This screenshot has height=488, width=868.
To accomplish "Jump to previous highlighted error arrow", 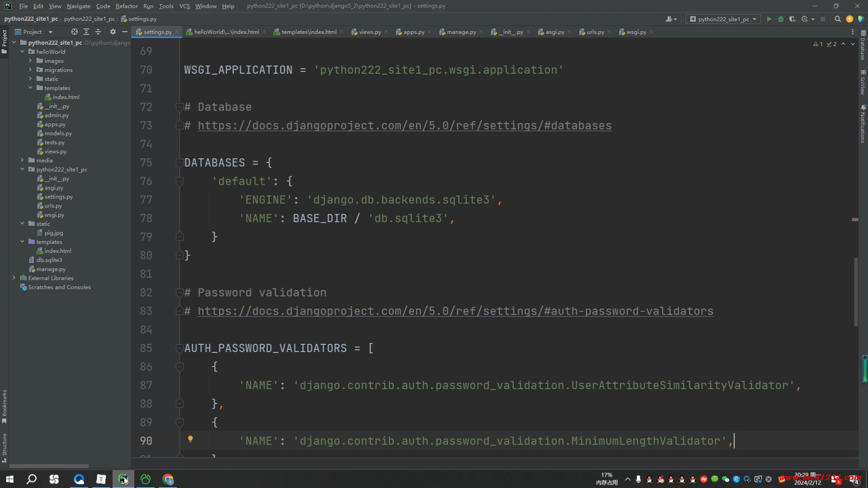I will pos(843,44).
